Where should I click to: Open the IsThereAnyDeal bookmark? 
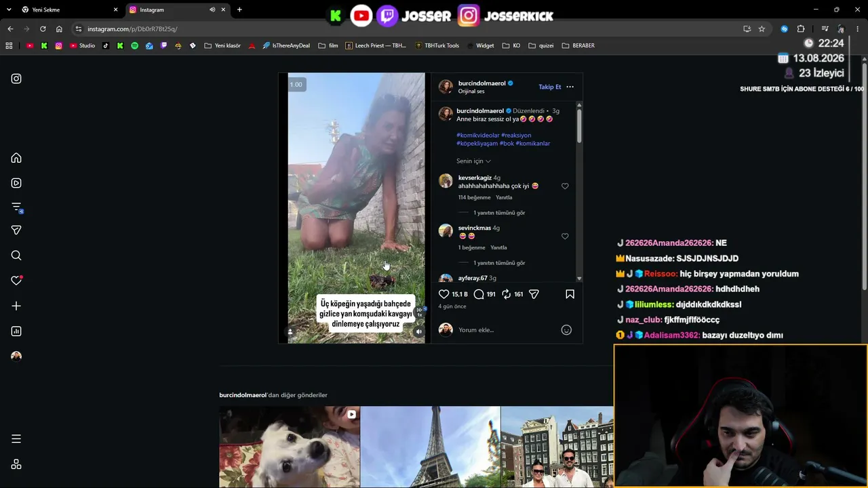tap(286, 45)
